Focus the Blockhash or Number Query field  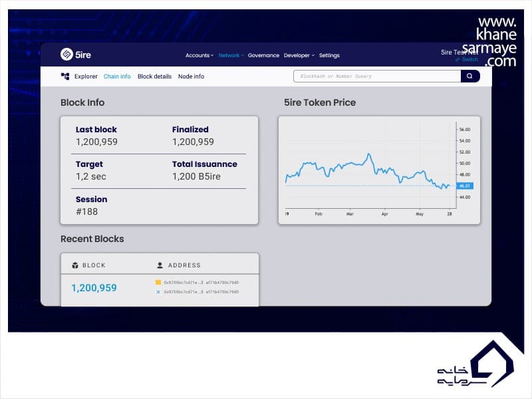click(x=377, y=76)
